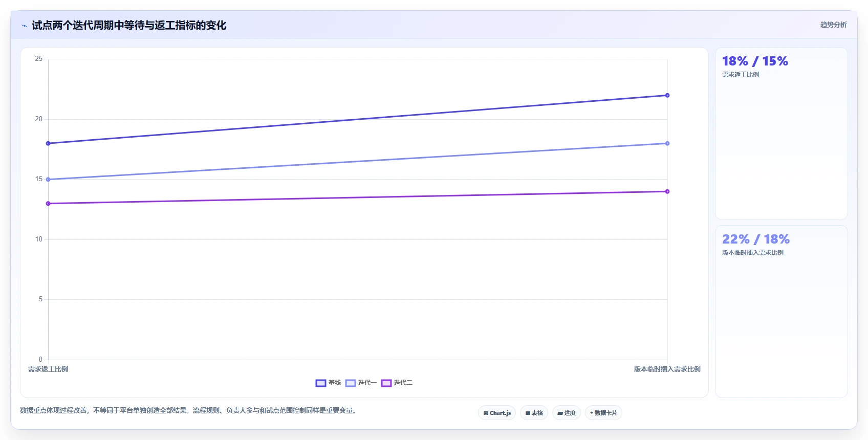Click the 迭代一 data point at value 15
This screenshot has width=868, height=440.
[x=48, y=180]
